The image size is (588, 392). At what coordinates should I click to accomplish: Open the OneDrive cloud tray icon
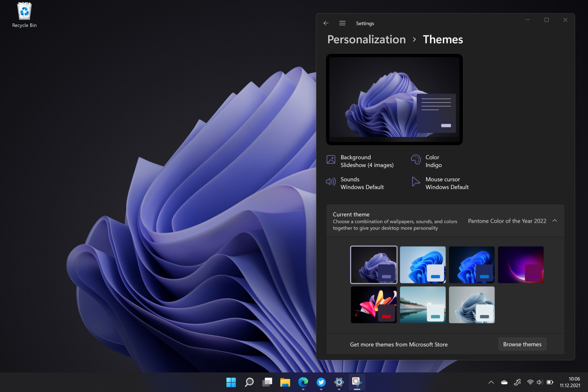504,382
